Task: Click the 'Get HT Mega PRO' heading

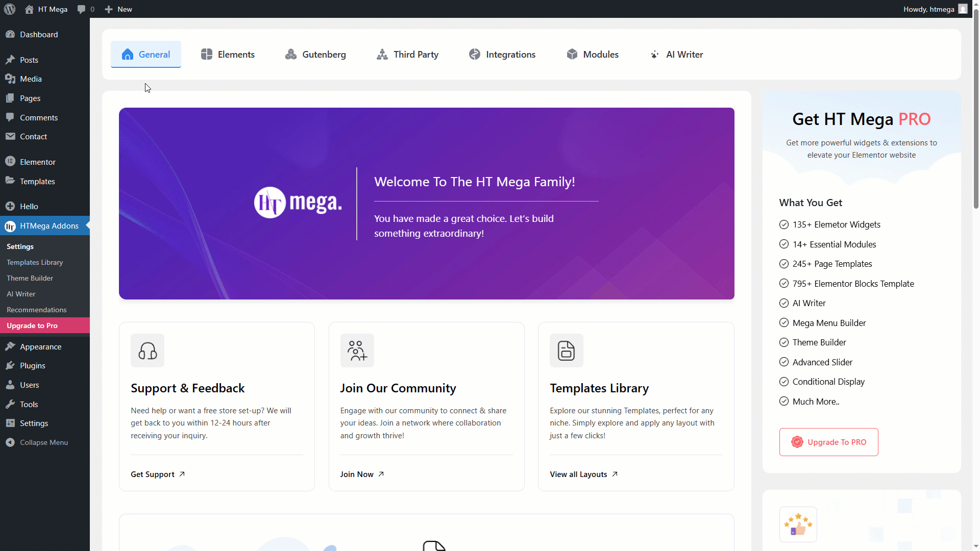Action: 862,119
